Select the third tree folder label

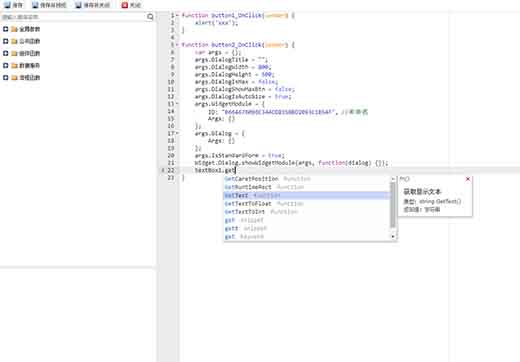click(29, 53)
